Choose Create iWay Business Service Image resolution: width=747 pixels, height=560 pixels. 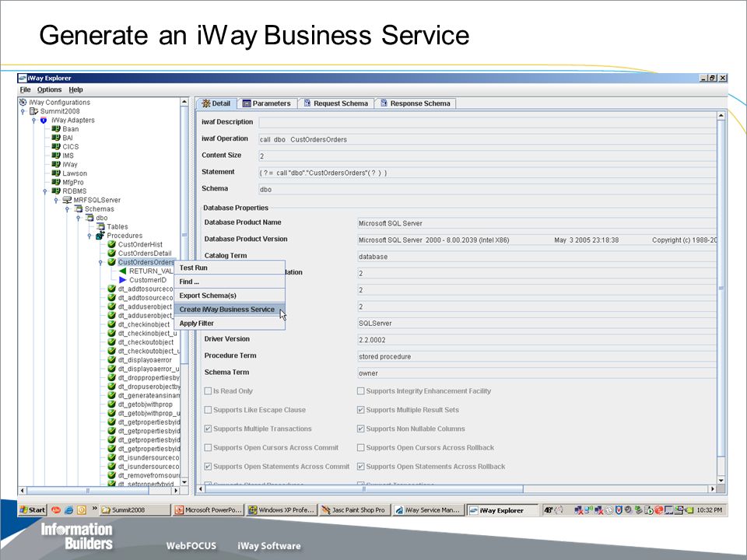point(230,310)
